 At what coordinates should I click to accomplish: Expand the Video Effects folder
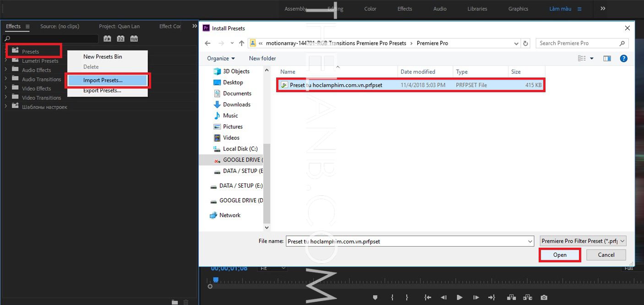6,88
